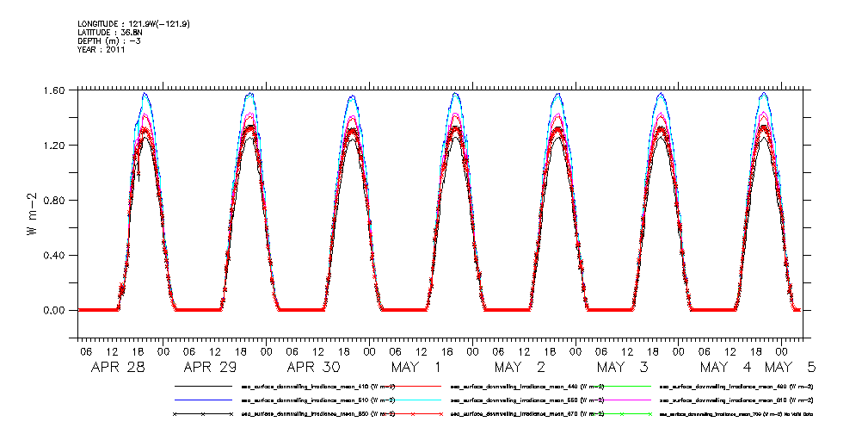
Task: Click the 0.40 y-axis tick label
Action: point(55,256)
